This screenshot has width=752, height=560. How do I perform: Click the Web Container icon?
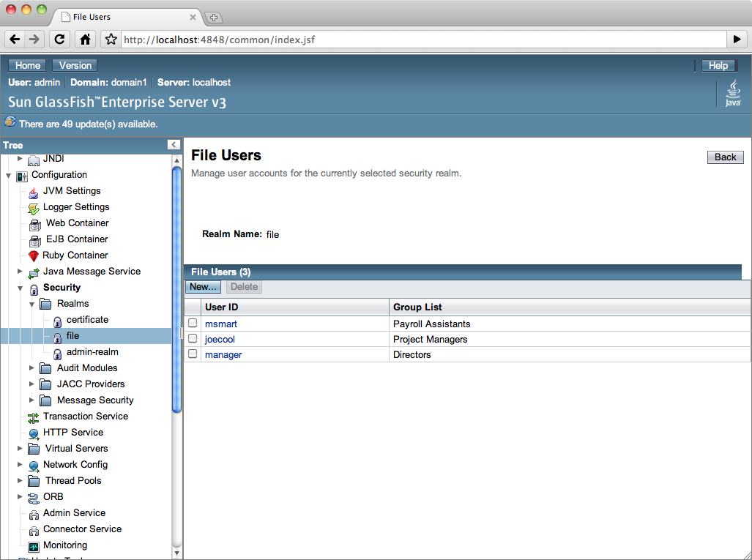click(x=35, y=225)
